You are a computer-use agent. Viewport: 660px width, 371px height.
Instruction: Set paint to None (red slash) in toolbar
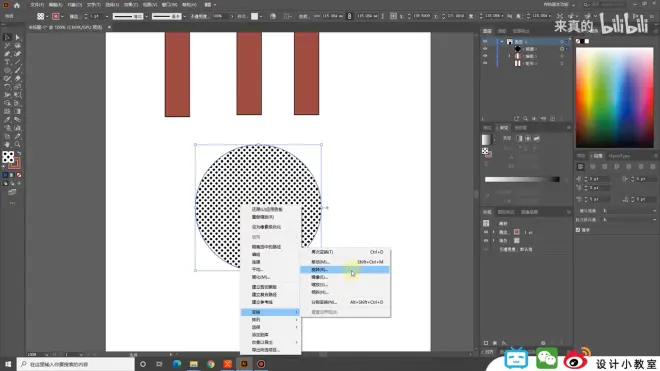[19, 175]
